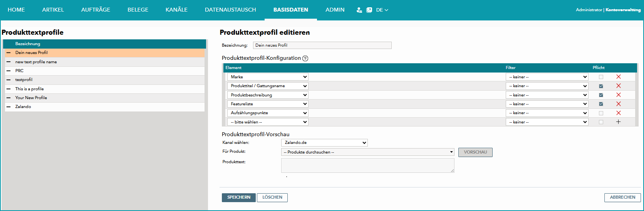
Task: Toggle Pflicht checkbox for Marke
Action: (x=601, y=77)
